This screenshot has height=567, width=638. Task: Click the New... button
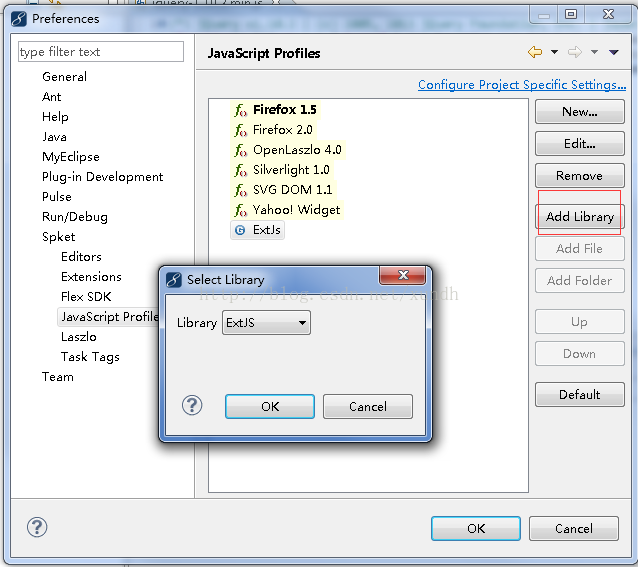pos(580,111)
